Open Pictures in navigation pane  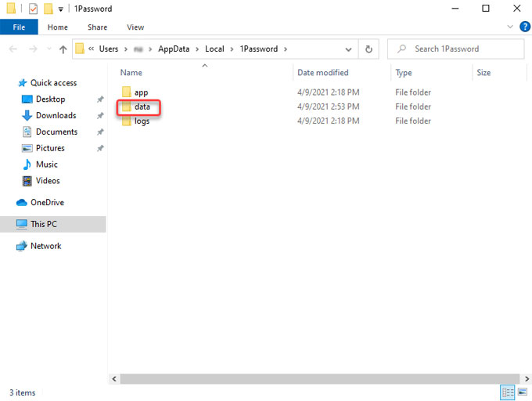[x=50, y=148]
